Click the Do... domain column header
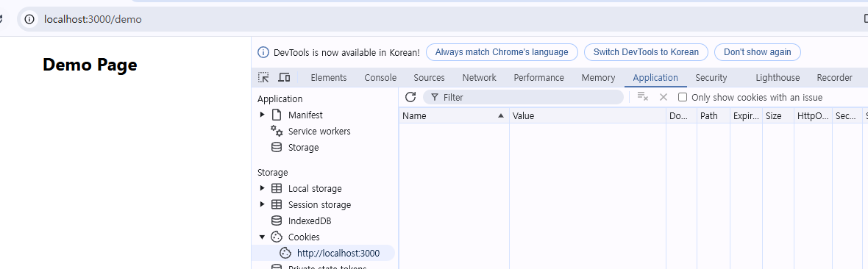The image size is (868, 269). pos(681,115)
